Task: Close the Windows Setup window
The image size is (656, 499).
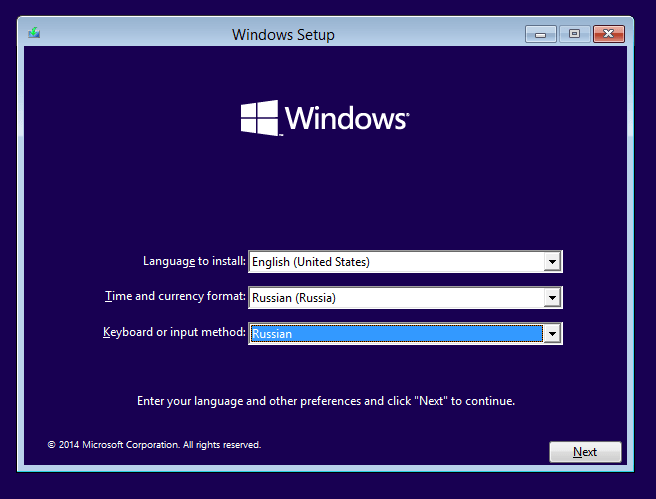Action: pyautogui.click(x=609, y=34)
